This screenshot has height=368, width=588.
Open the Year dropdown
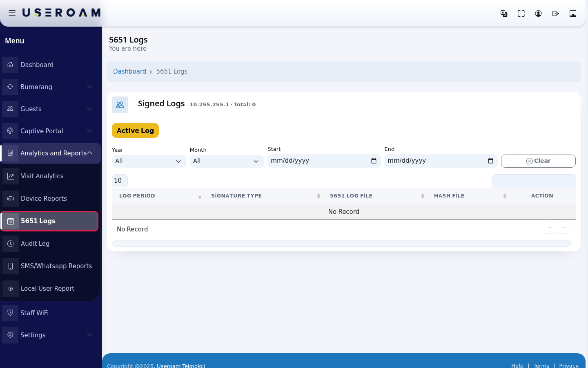(x=149, y=161)
